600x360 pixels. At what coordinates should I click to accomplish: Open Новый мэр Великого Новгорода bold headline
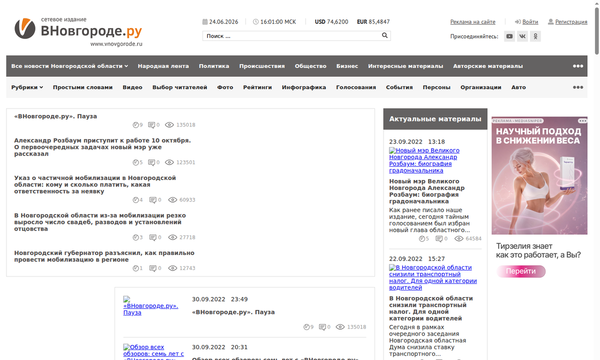tap(427, 191)
